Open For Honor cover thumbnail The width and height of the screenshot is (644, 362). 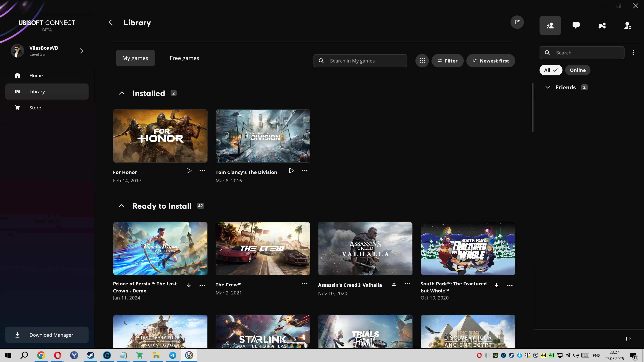pos(160,136)
